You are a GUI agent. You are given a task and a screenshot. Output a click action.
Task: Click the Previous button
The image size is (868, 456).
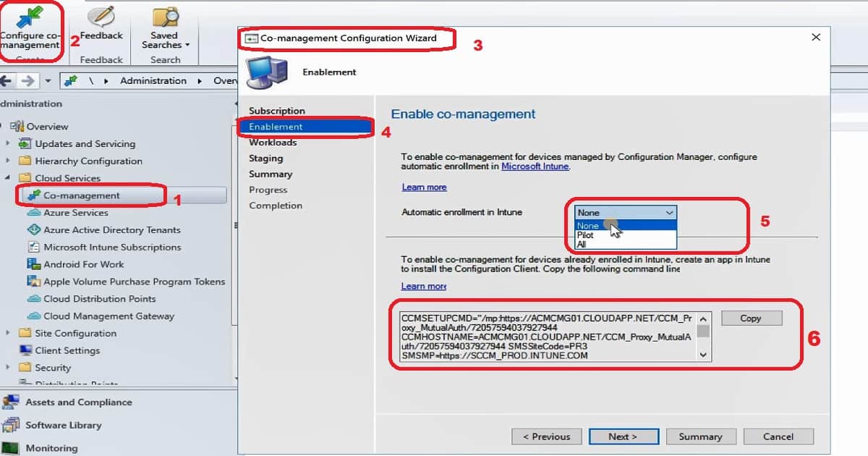(545, 436)
